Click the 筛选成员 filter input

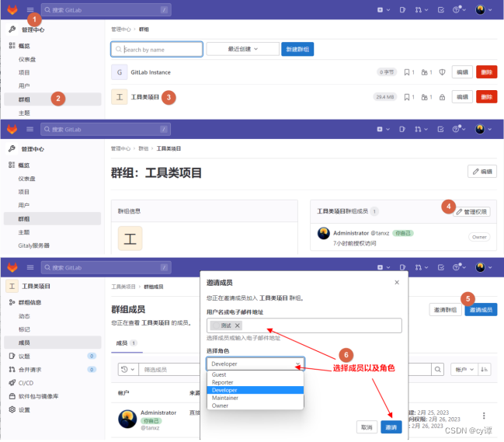169,369
